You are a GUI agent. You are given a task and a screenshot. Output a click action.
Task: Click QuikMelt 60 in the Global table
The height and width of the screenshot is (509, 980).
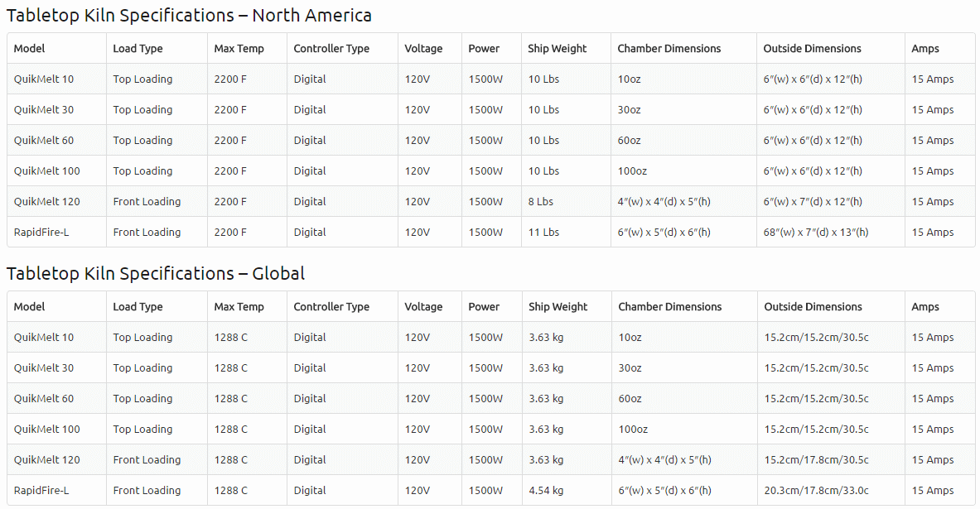(44, 398)
